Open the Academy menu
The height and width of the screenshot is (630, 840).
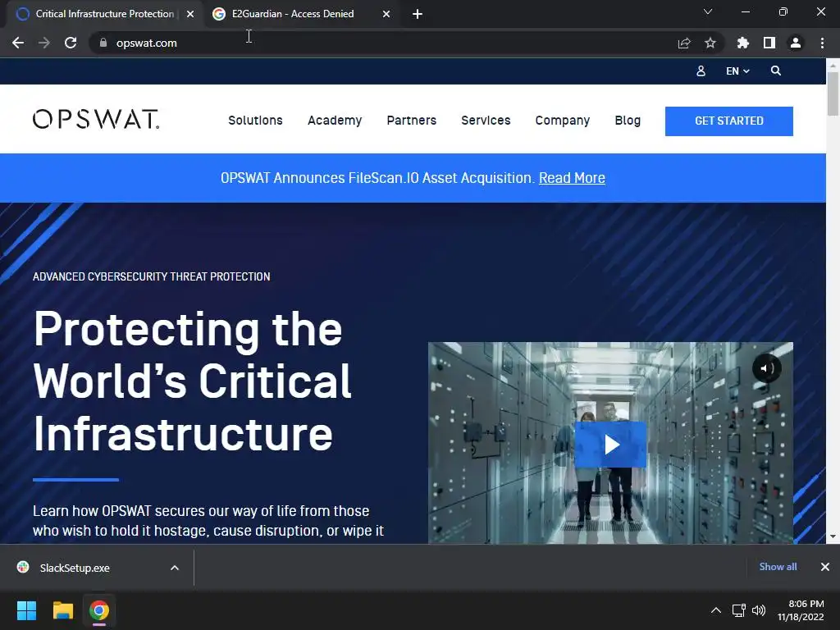[x=335, y=121]
